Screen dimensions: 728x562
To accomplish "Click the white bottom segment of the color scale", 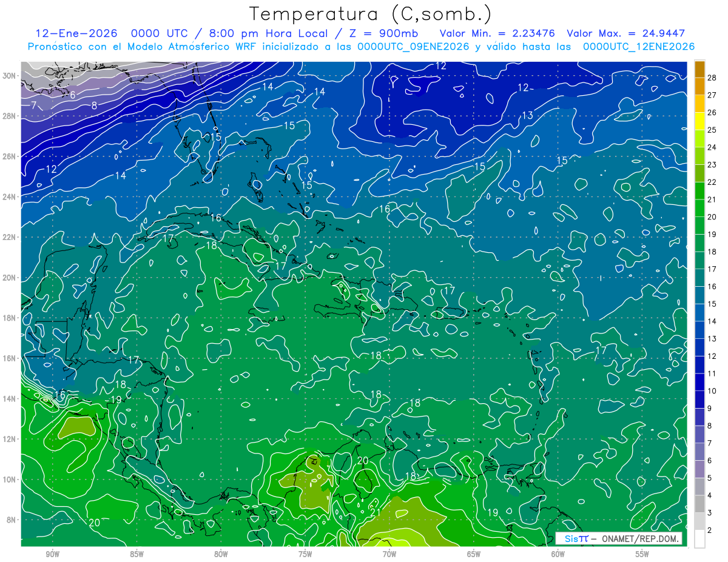I will click(699, 539).
